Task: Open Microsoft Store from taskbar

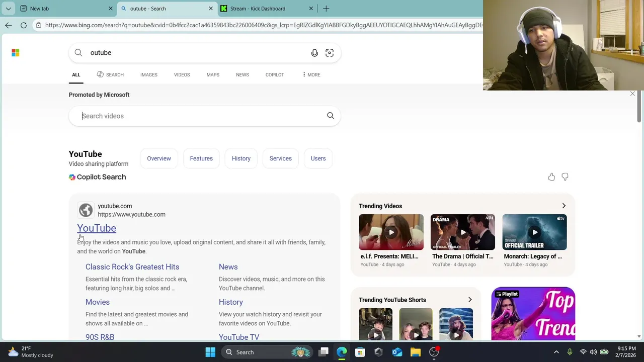Action: pos(360,352)
